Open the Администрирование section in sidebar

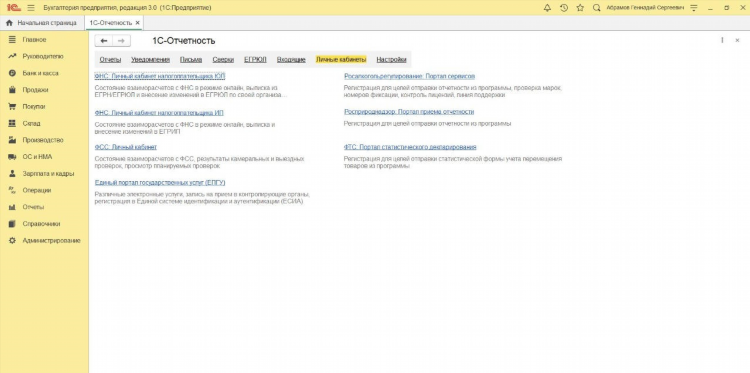pyautogui.click(x=51, y=241)
